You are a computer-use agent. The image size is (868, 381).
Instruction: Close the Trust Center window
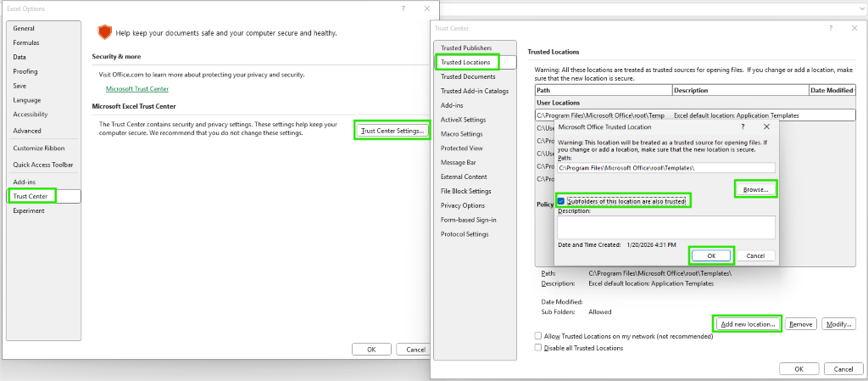pyautogui.click(x=854, y=28)
